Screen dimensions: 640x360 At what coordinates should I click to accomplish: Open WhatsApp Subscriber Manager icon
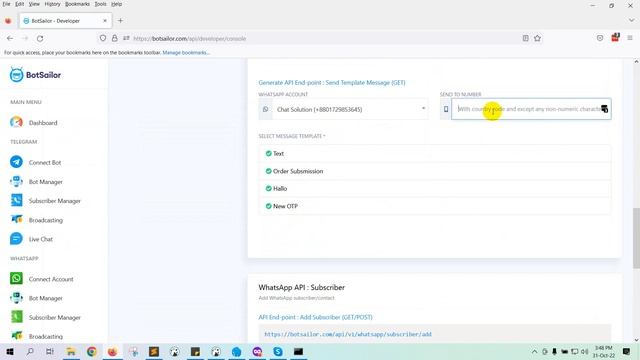point(16,317)
